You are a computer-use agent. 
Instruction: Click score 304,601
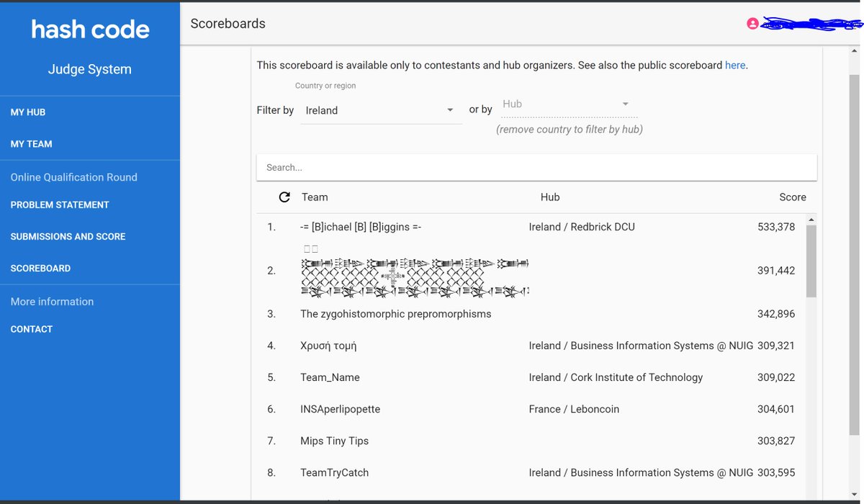776,409
